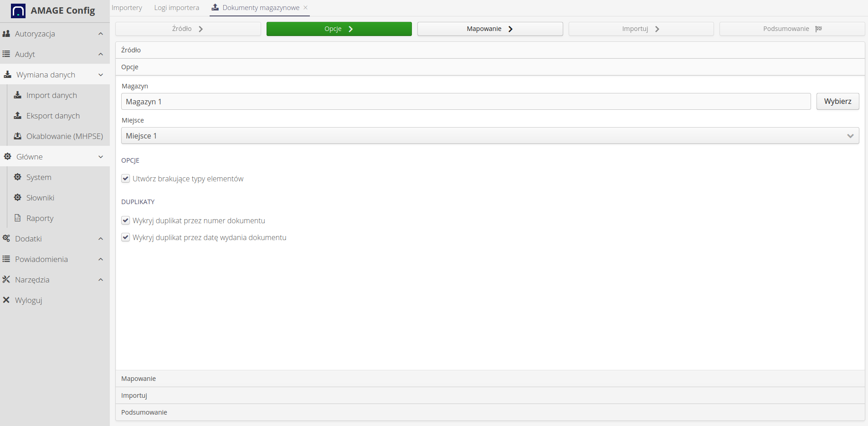Click the Wyloguj X icon
Image resolution: width=868 pixels, height=426 pixels.
tap(6, 300)
